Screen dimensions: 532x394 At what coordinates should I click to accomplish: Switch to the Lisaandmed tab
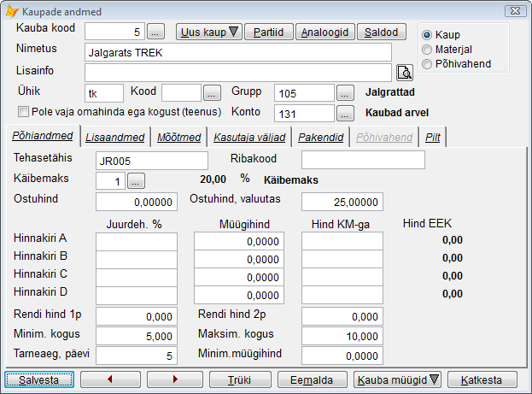click(x=115, y=138)
